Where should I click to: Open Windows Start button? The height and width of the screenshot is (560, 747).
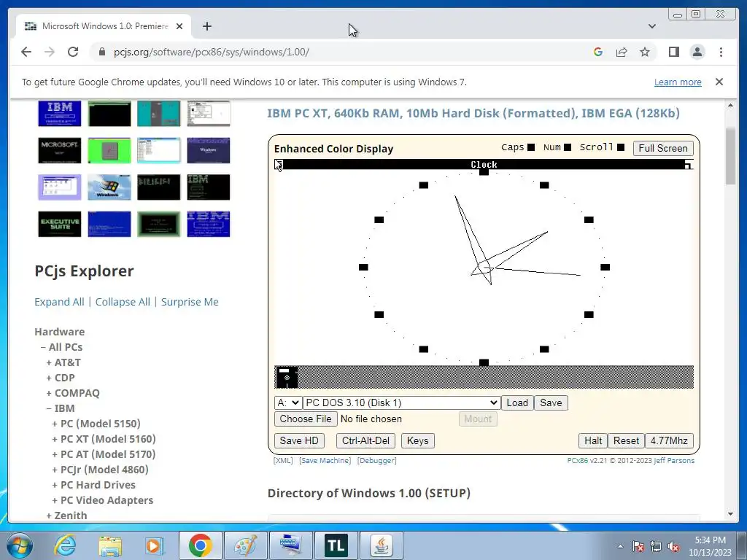pyautogui.click(x=19, y=545)
